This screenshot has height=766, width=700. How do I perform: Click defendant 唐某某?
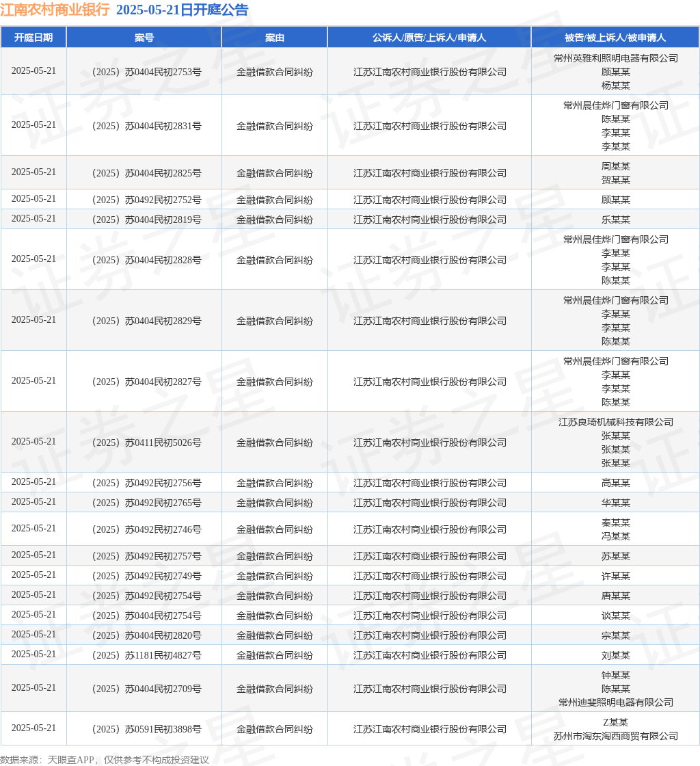click(615, 596)
